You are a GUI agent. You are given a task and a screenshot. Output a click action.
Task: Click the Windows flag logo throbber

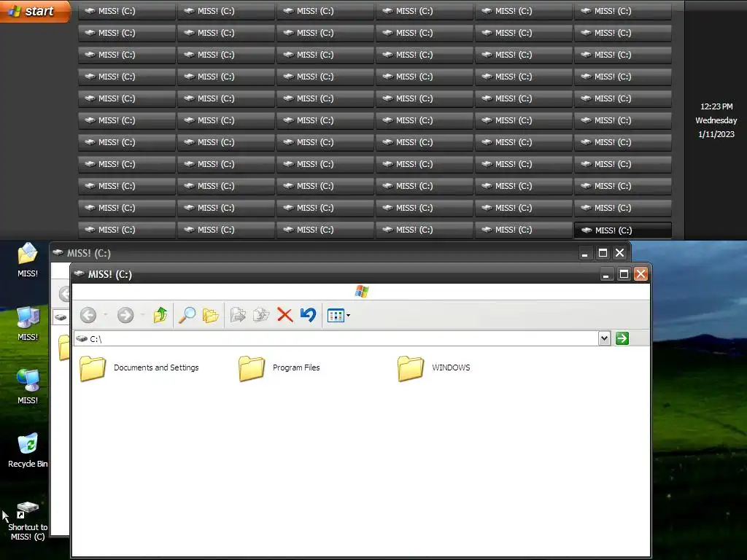point(362,292)
